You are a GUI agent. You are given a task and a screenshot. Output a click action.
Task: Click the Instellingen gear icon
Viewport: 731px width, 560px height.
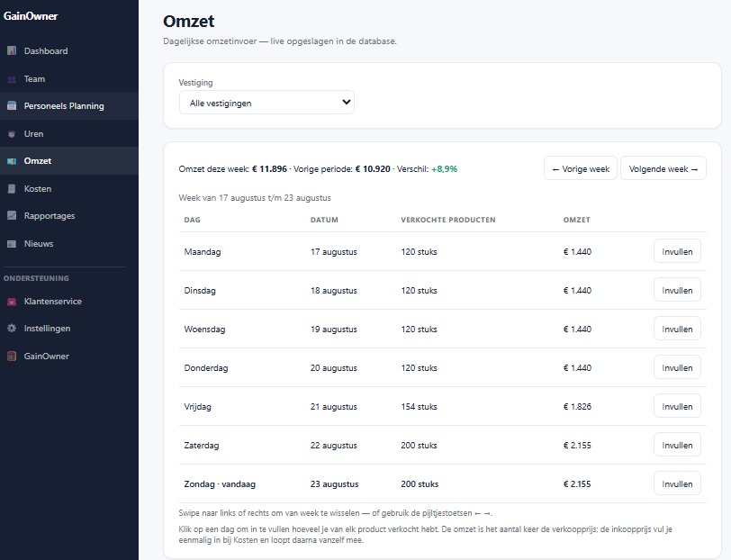pos(12,329)
